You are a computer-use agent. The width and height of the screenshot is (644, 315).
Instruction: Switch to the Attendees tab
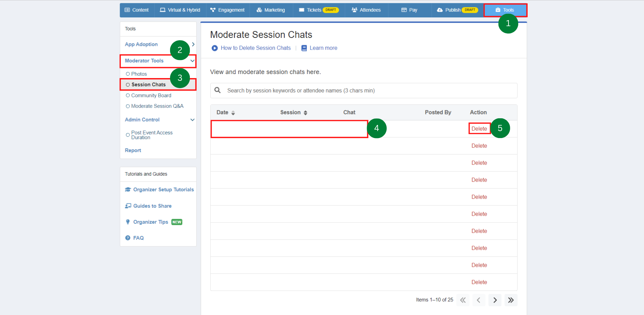point(366,10)
